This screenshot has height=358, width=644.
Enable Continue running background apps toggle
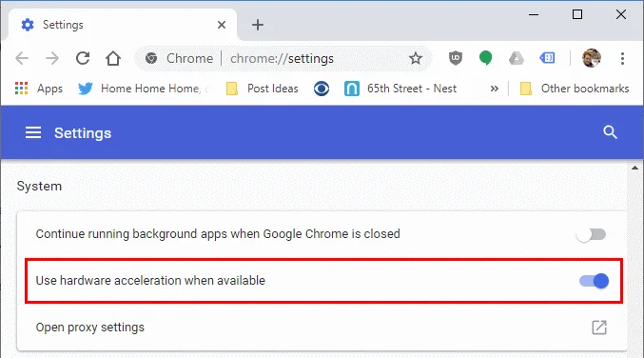[x=592, y=234]
